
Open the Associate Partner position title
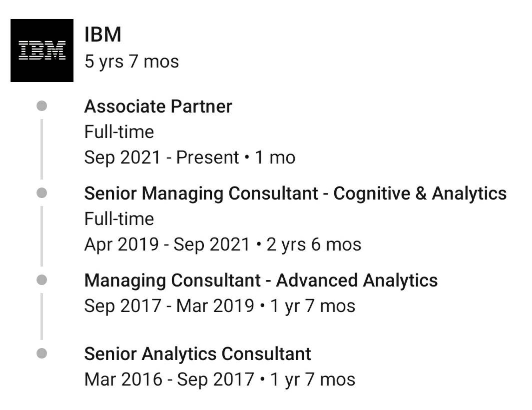pyautogui.click(x=158, y=106)
